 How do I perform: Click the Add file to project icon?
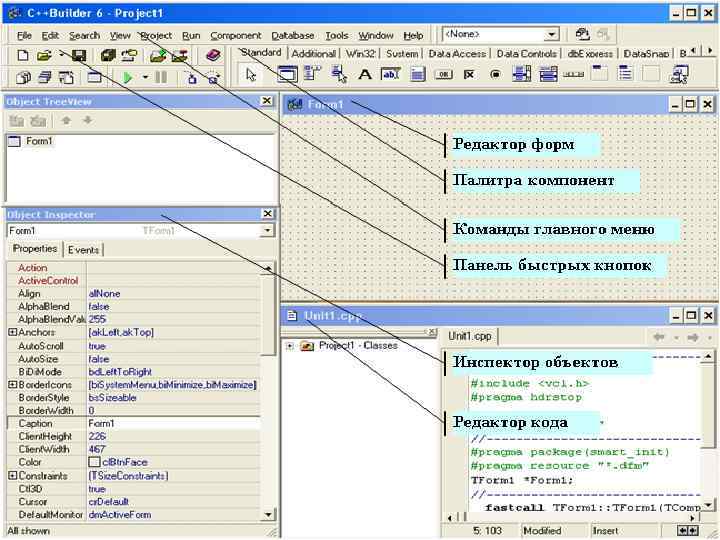tap(158, 56)
